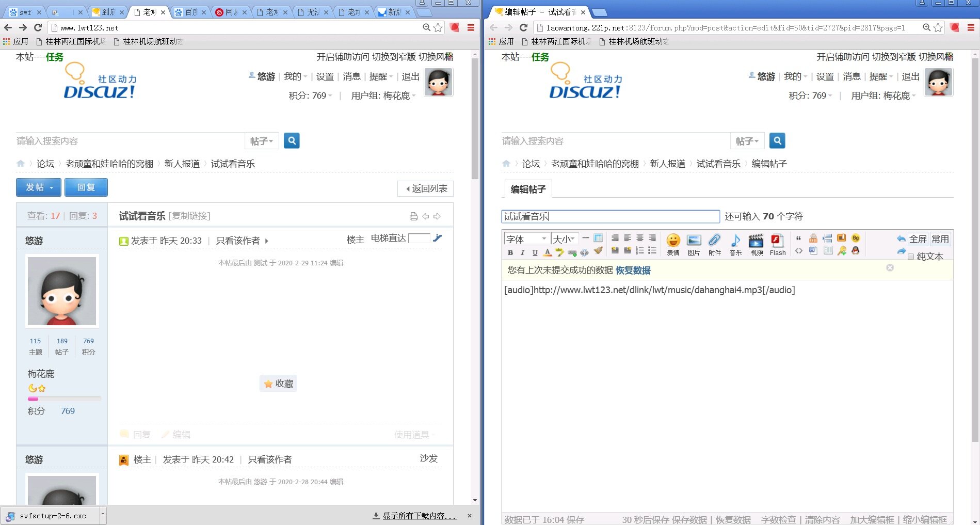The width and height of the screenshot is (980, 525).
Task: Expand 提醒 menu in right window
Action: [x=881, y=76]
